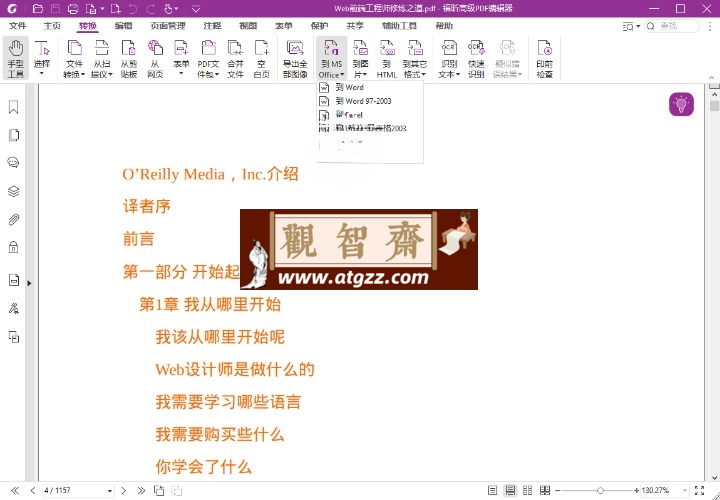Click the zoom slider handle

[600, 491]
